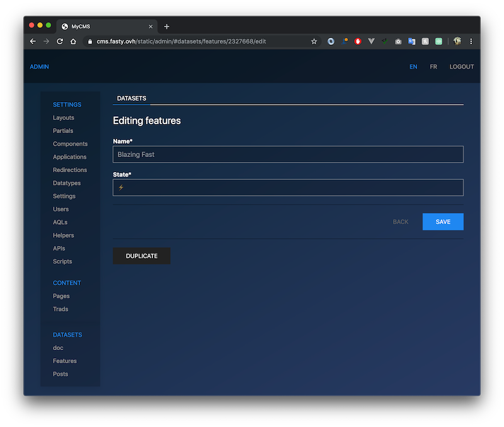This screenshot has height=427, width=504.
Task: Open Chrome's three-dot menu
Action: click(471, 42)
